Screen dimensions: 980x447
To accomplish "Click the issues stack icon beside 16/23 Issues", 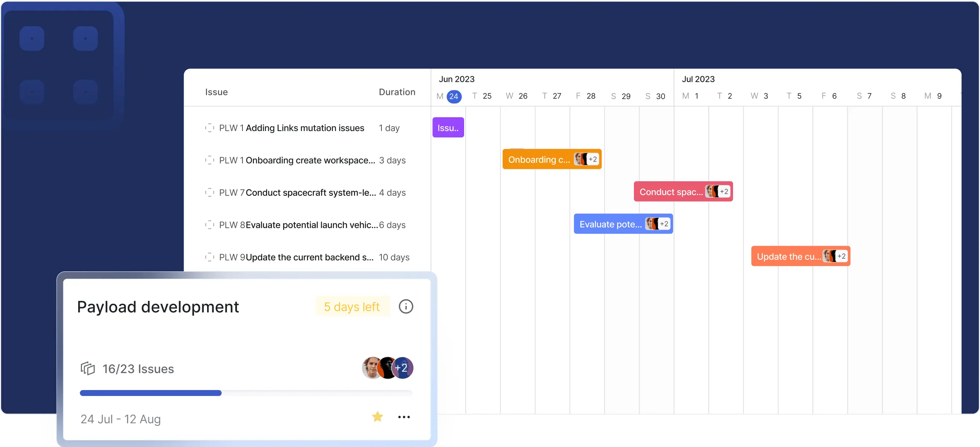I will (x=88, y=368).
